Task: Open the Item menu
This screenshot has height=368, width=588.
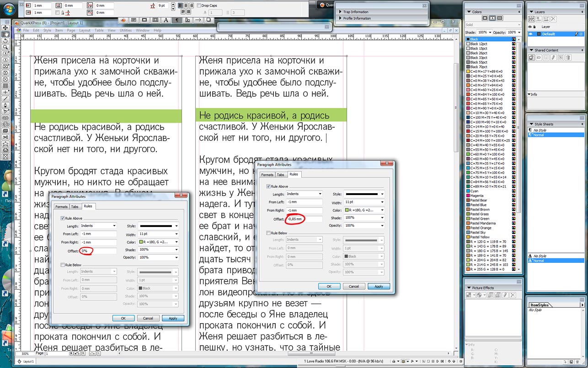Action: click(x=59, y=30)
